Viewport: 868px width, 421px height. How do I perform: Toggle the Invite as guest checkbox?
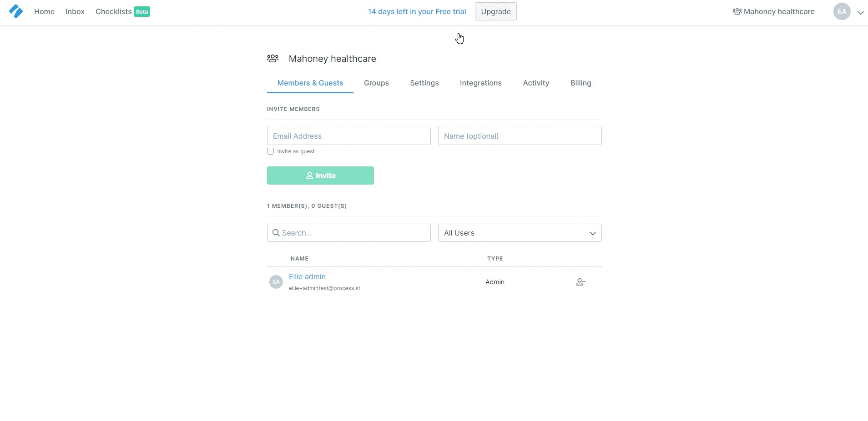pos(270,151)
